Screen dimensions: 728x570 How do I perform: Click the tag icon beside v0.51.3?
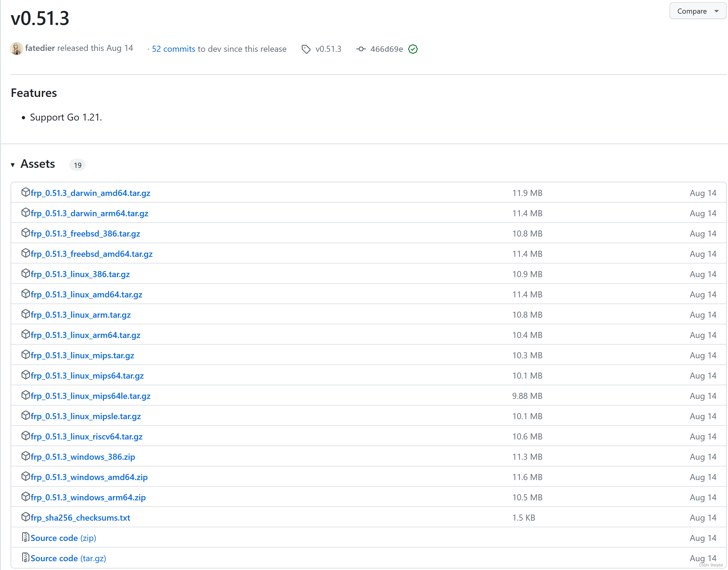pyautogui.click(x=306, y=49)
